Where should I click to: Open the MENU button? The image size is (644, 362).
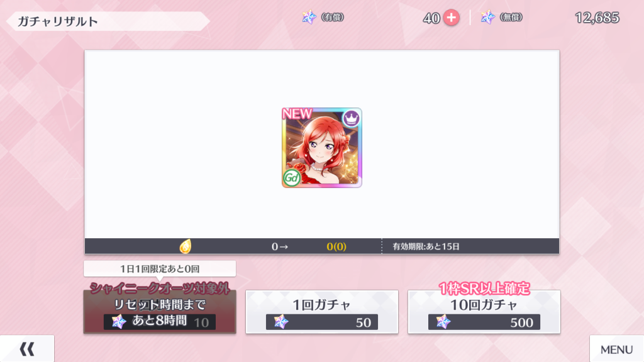pos(616,349)
